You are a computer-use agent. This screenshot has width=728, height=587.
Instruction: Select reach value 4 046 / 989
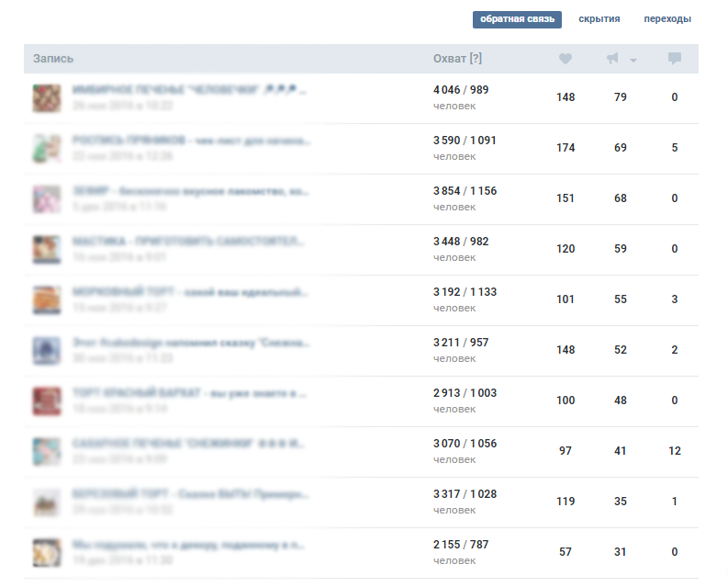461,90
